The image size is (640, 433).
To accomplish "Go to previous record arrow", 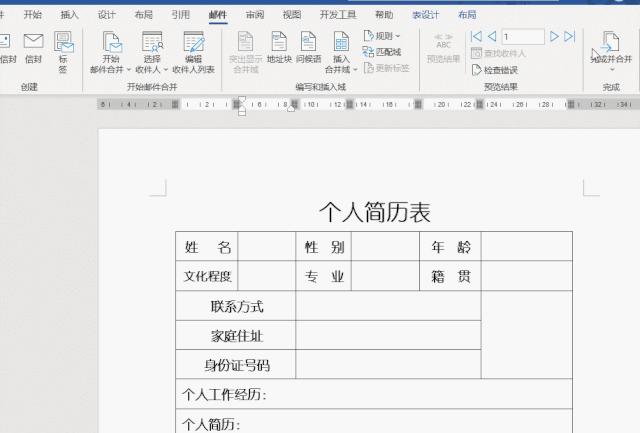I will 492,37.
